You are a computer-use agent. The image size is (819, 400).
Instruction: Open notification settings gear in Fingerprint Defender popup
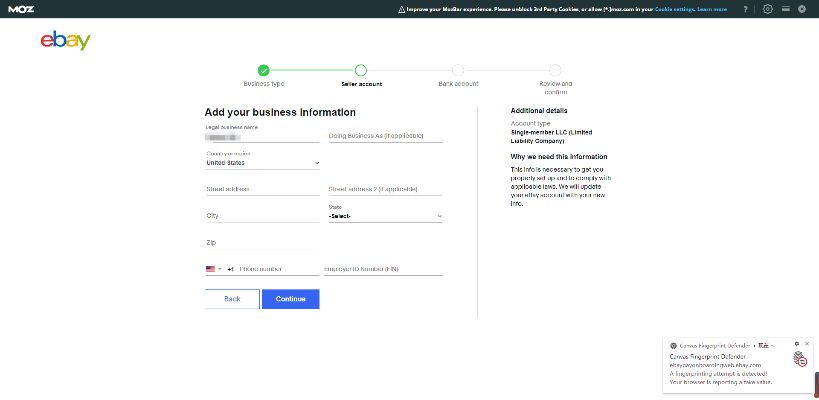pyautogui.click(x=796, y=343)
